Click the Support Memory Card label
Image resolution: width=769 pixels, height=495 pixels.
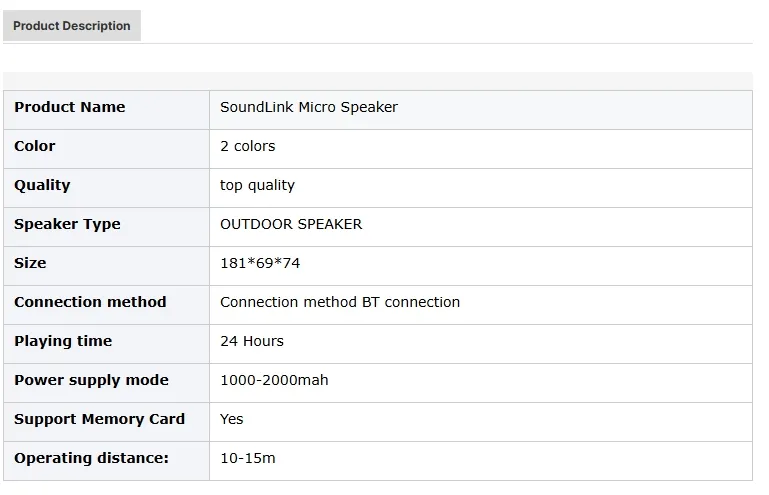click(x=99, y=419)
